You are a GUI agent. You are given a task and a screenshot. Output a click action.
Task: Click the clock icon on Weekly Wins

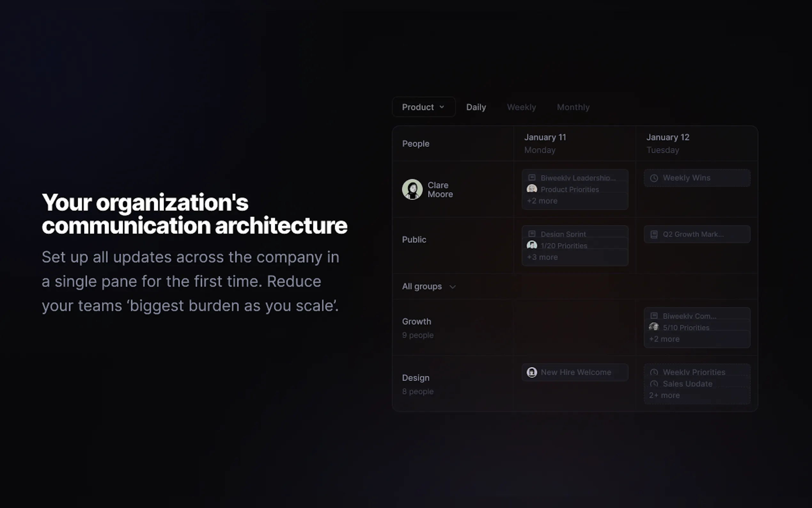(653, 178)
